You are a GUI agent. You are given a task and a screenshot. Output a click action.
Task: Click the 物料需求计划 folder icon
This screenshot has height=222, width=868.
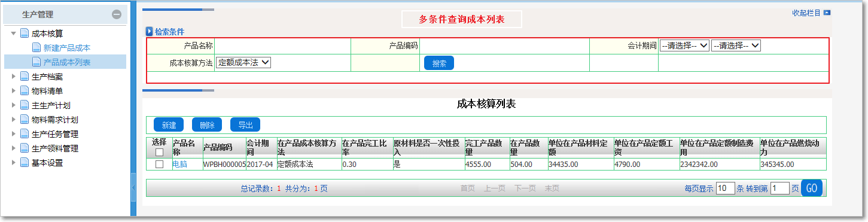[x=25, y=120]
